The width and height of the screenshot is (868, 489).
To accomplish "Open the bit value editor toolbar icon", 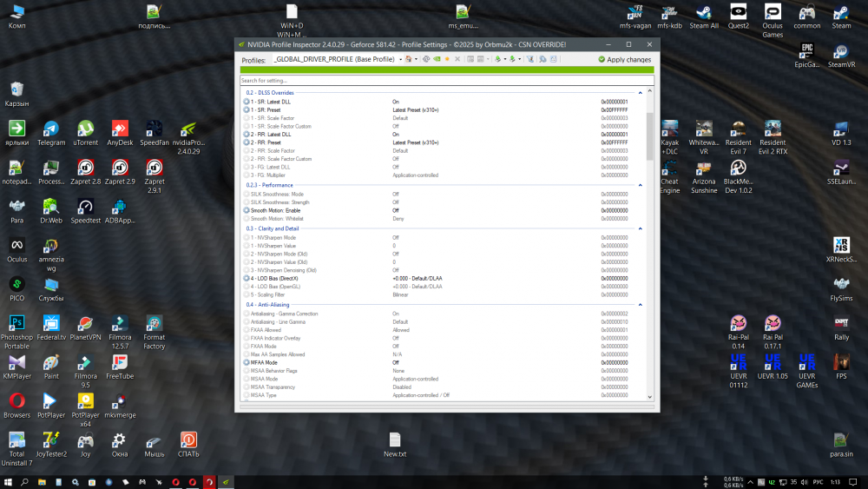I will [x=553, y=59].
